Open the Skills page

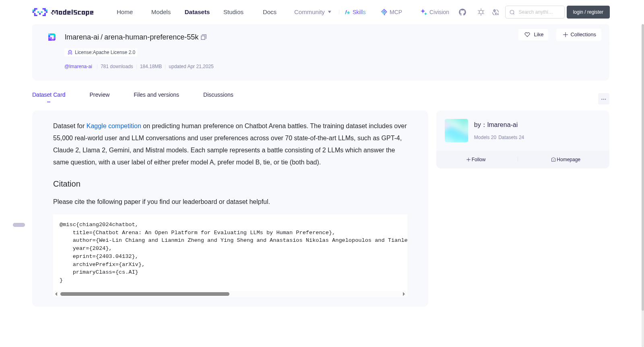355,12
